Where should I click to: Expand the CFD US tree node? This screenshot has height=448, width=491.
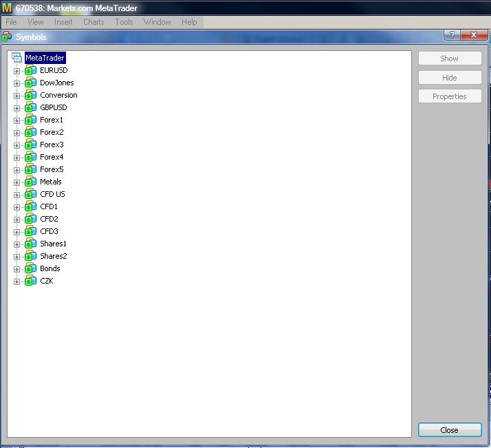point(17,195)
